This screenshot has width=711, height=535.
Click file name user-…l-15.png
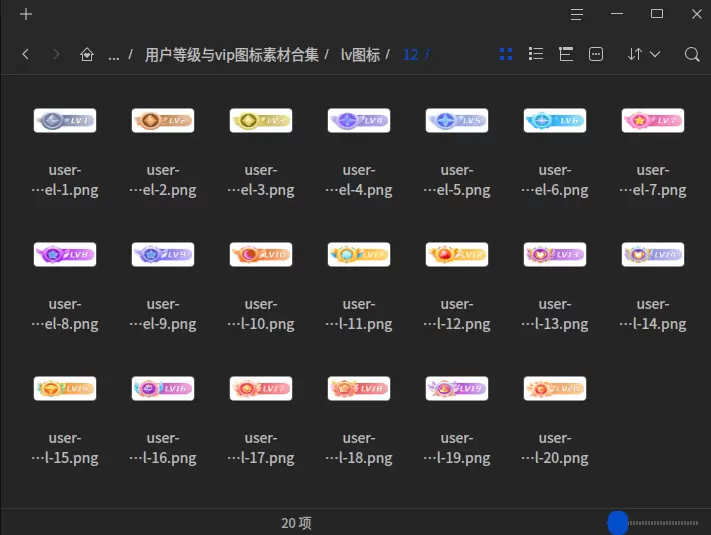(x=65, y=448)
